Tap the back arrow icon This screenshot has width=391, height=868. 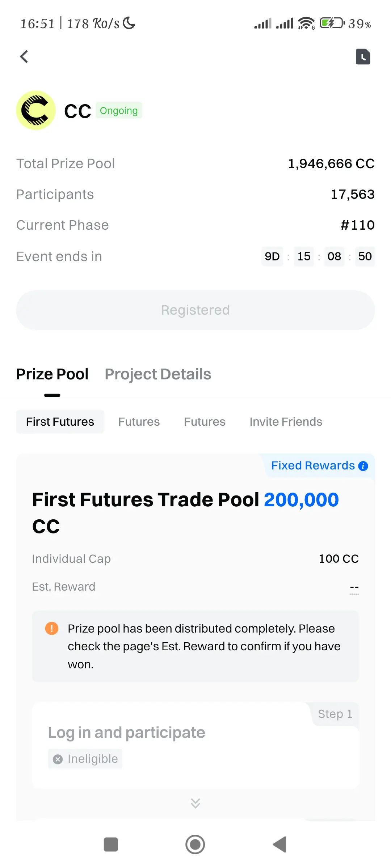pyautogui.click(x=24, y=56)
